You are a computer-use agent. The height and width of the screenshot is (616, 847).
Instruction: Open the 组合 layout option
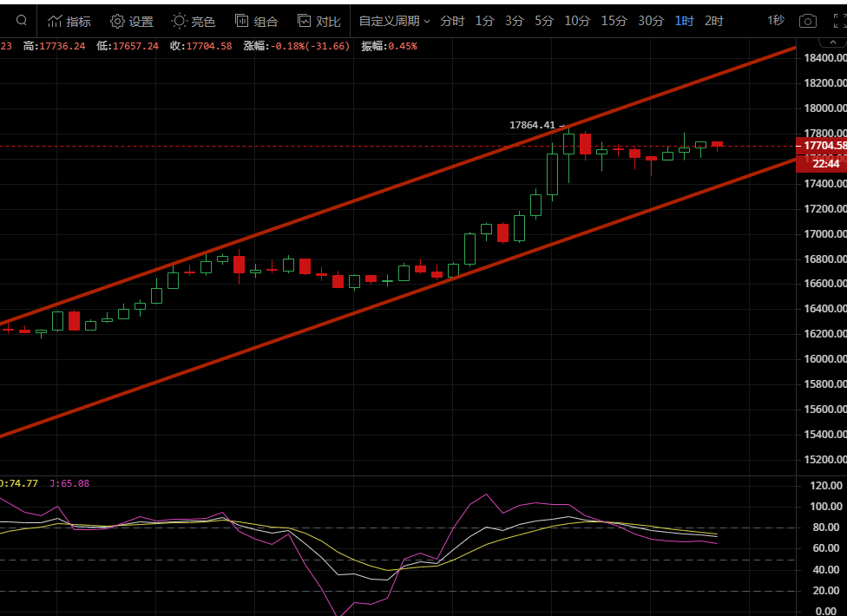256,21
